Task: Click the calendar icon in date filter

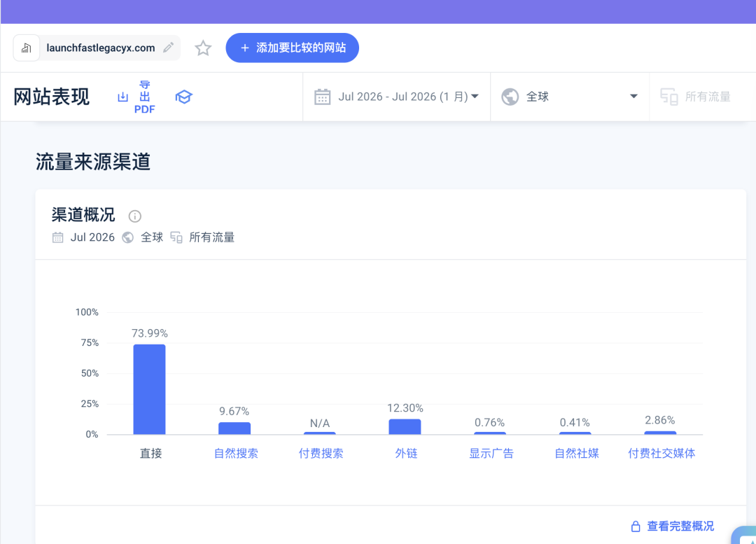Action: tap(322, 97)
